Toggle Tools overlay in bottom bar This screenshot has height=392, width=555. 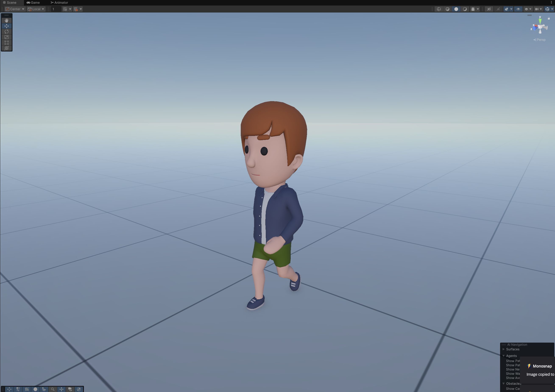tap(9, 389)
